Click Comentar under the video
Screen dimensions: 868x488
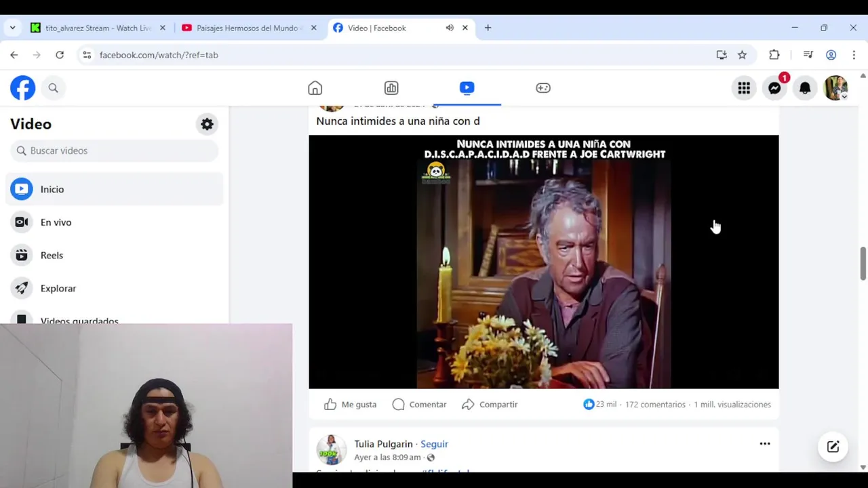coord(419,405)
